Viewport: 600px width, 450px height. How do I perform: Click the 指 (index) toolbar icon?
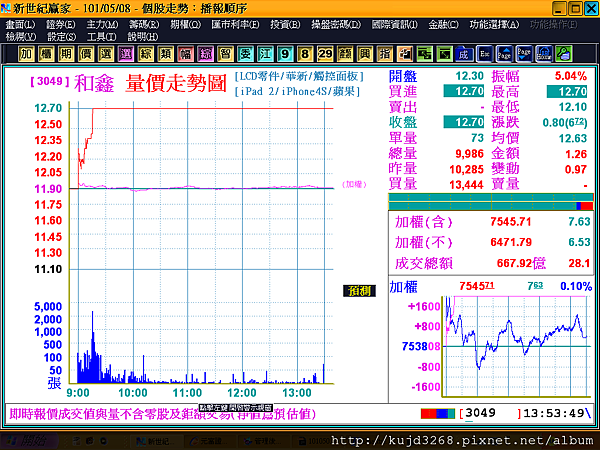(x=385, y=54)
